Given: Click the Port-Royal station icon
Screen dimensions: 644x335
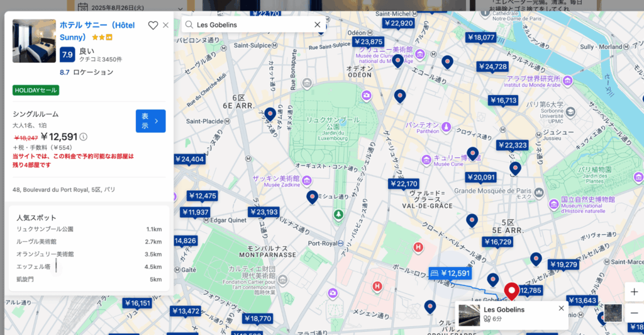Looking at the screenshot, I should tap(340, 243).
